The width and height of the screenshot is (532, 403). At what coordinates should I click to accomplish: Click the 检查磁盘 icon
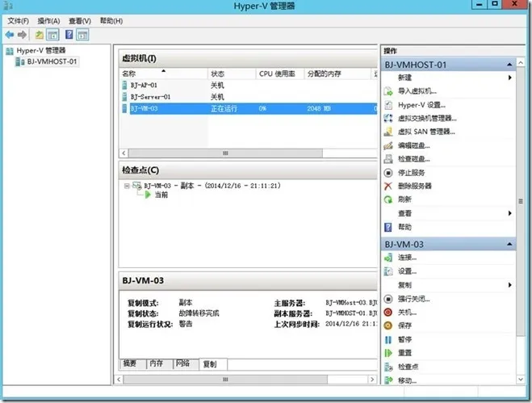pos(388,159)
